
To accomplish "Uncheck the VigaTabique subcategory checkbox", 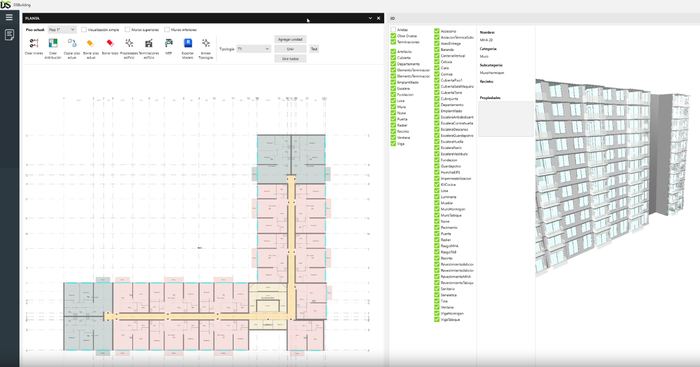I will [437, 320].
